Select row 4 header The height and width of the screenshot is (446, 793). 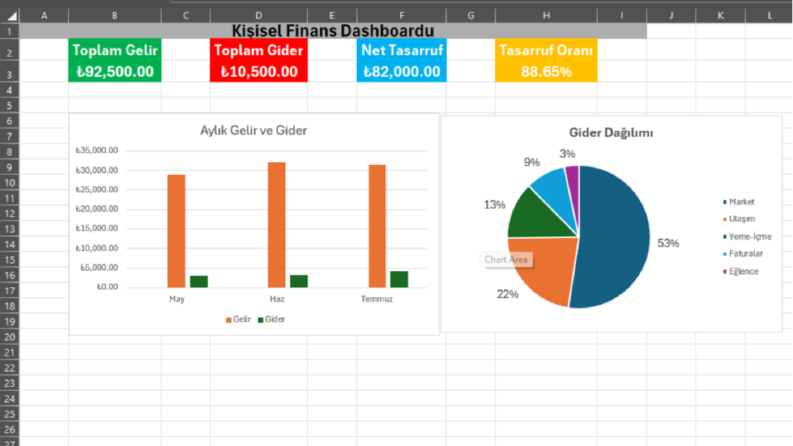tap(10, 90)
